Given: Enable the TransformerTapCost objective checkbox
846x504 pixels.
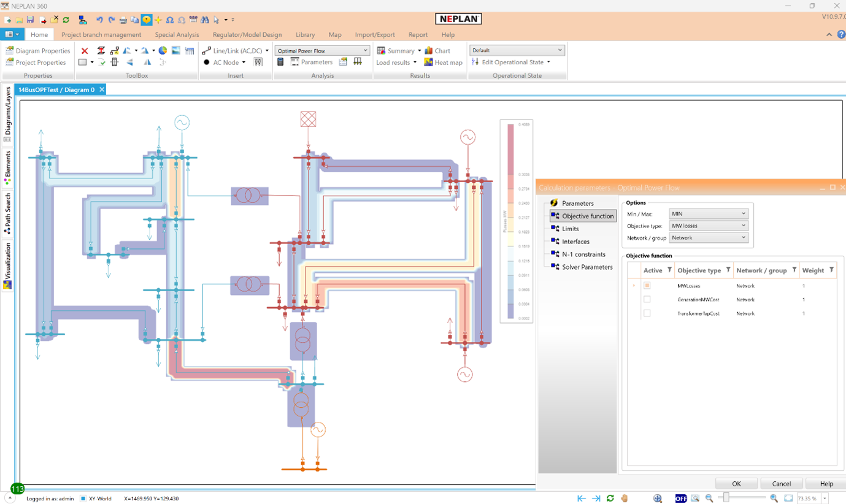Looking at the screenshot, I should coord(647,313).
